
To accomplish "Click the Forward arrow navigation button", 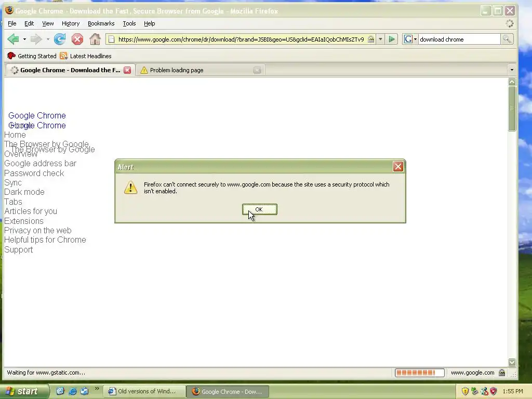I will coord(36,39).
